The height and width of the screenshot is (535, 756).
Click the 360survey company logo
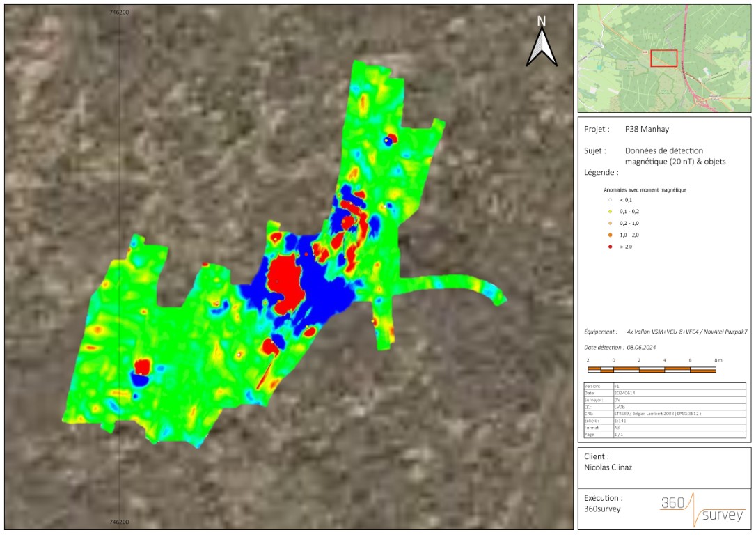(702, 511)
